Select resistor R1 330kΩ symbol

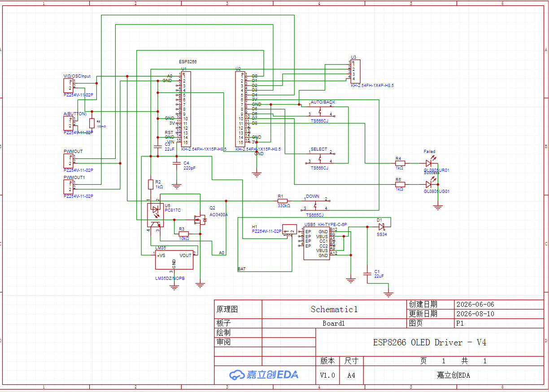283,201
